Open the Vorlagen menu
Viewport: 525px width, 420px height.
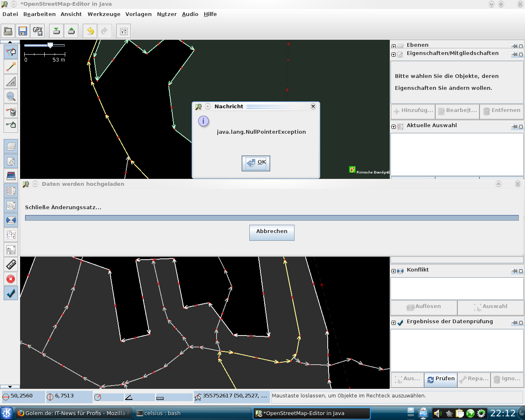click(x=138, y=14)
